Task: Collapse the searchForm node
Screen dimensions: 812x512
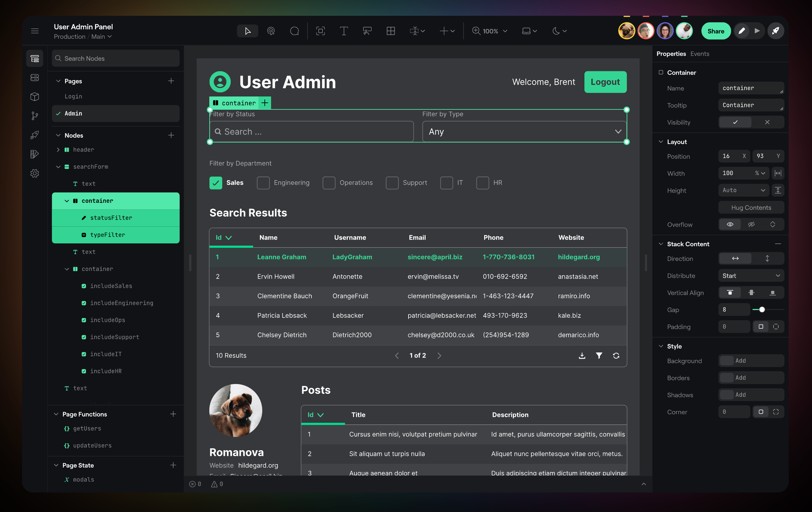Action: (x=58, y=166)
